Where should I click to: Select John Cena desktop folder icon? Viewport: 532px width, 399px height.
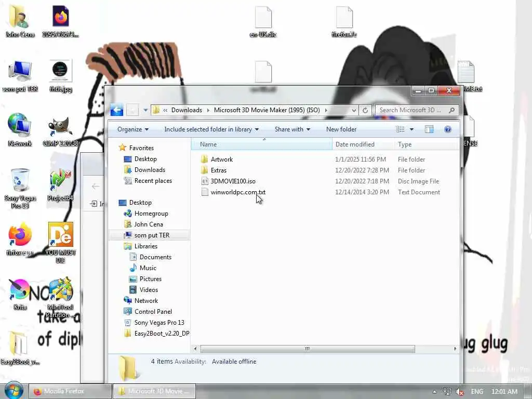(20, 22)
